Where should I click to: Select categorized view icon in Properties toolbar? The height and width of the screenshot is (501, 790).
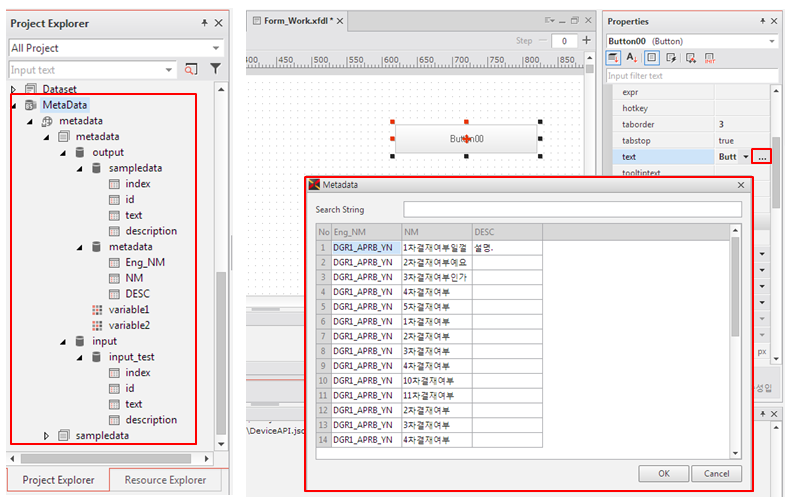point(613,58)
